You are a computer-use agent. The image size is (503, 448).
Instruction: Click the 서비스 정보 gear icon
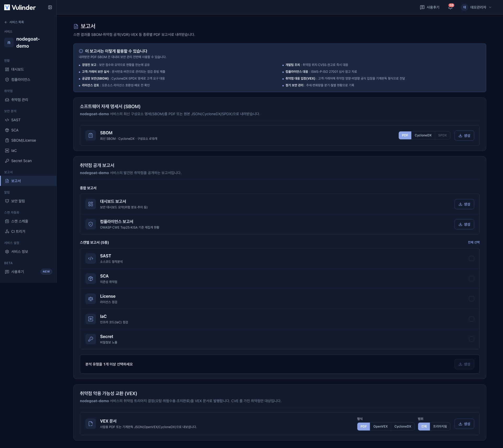coord(7,252)
